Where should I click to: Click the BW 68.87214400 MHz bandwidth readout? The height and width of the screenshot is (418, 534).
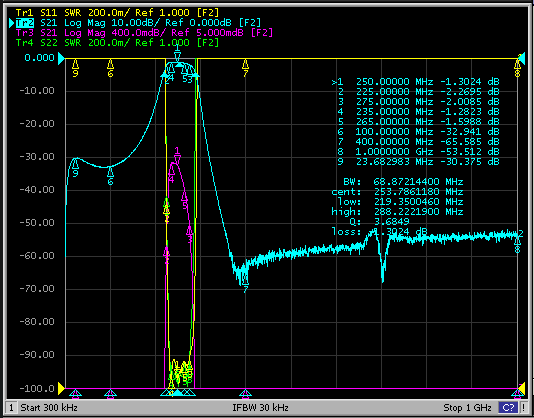coord(403,182)
